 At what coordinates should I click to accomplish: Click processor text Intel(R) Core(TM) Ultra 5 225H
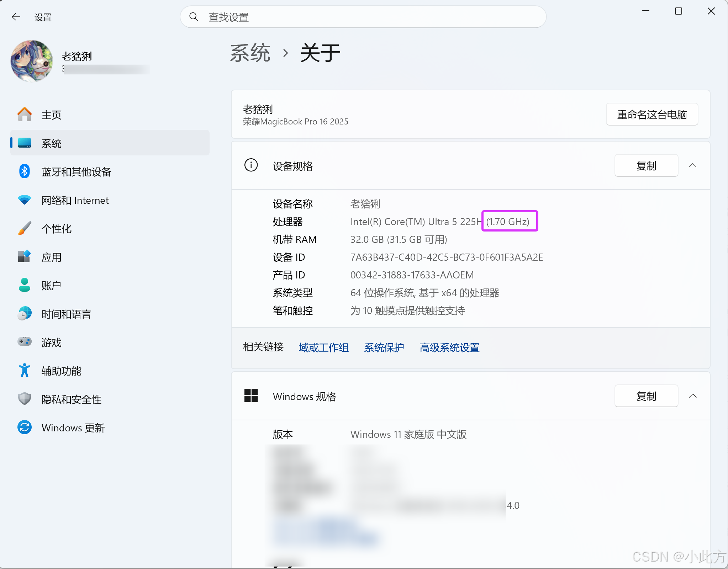(416, 222)
